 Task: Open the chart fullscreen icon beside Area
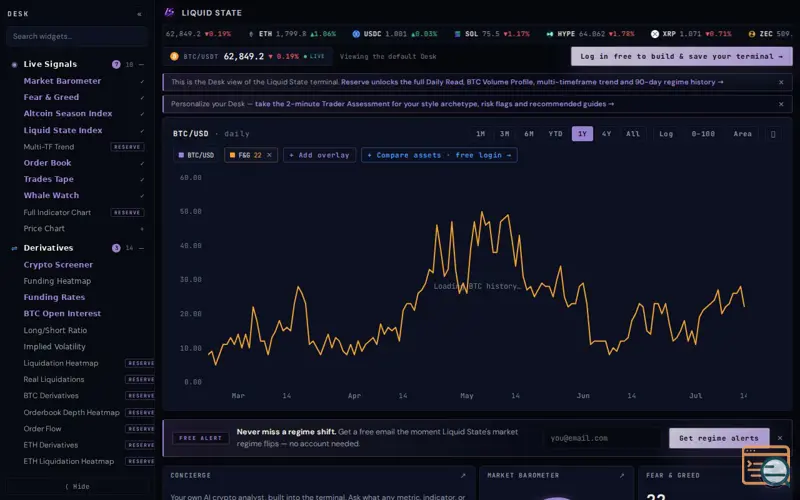coord(773,134)
